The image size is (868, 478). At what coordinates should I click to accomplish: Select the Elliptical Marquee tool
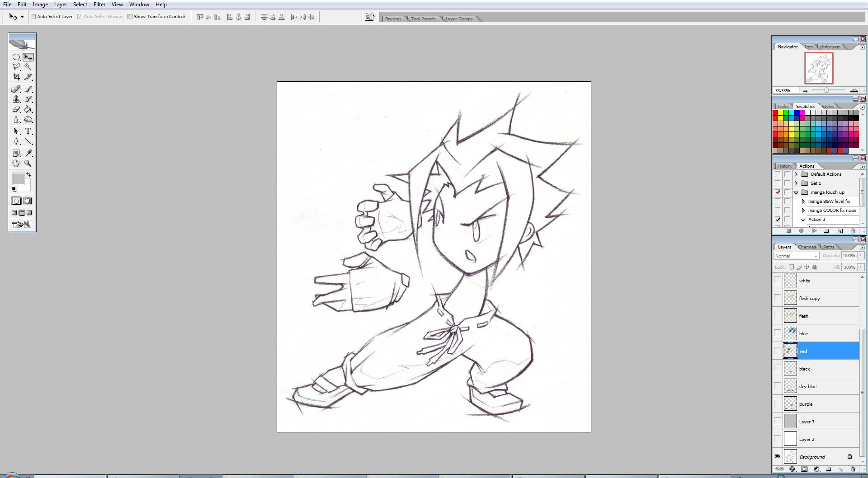16,57
